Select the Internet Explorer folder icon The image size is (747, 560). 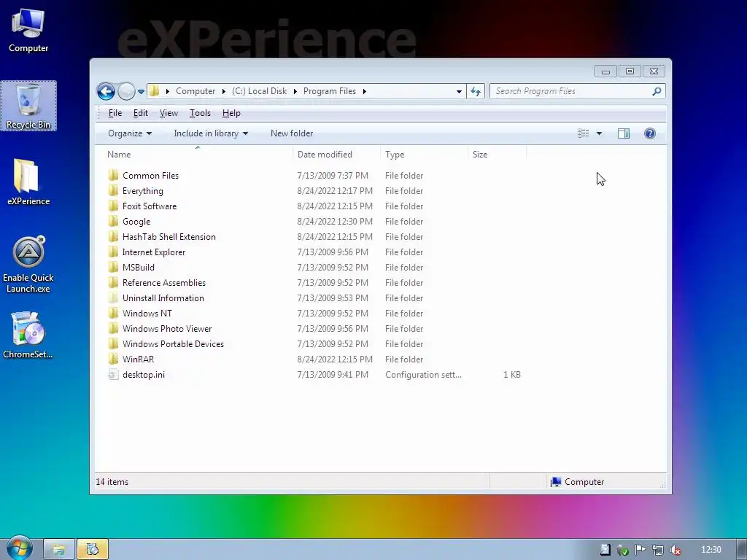click(x=113, y=252)
